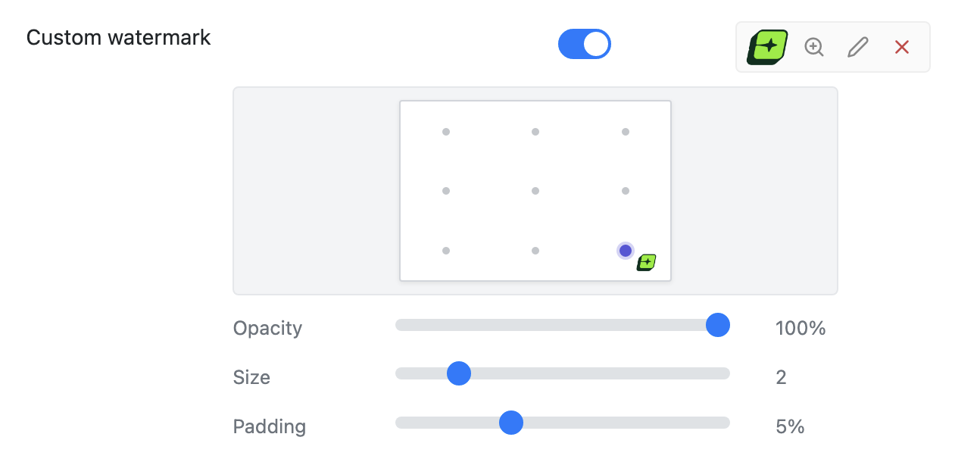Click the small watermark logo in the preview
This screenshot has height=462, width=980.
point(644,261)
